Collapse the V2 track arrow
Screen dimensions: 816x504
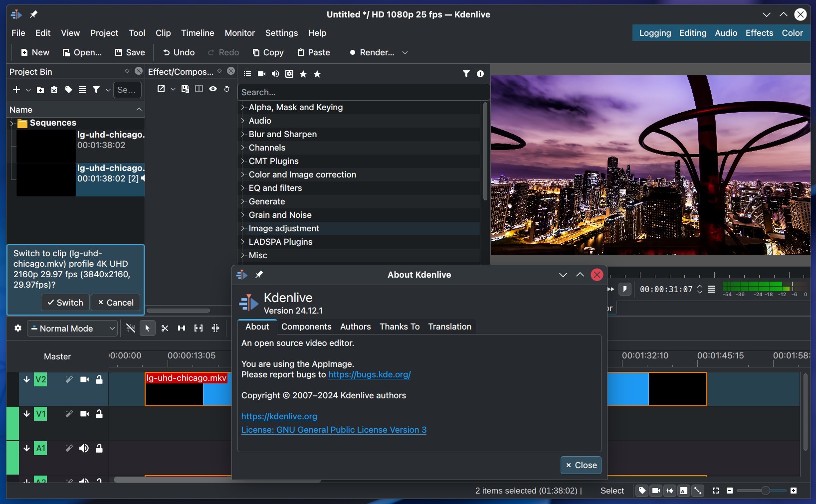point(26,379)
